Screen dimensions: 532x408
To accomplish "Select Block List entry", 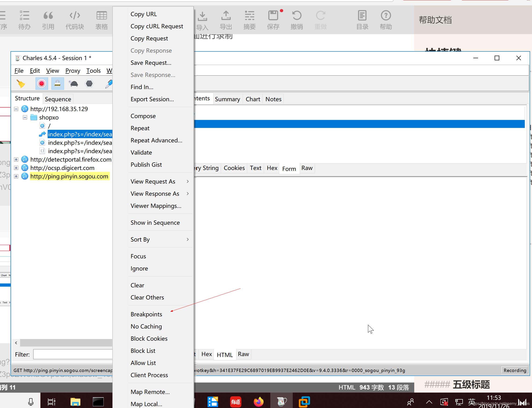I will coord(143,351).
